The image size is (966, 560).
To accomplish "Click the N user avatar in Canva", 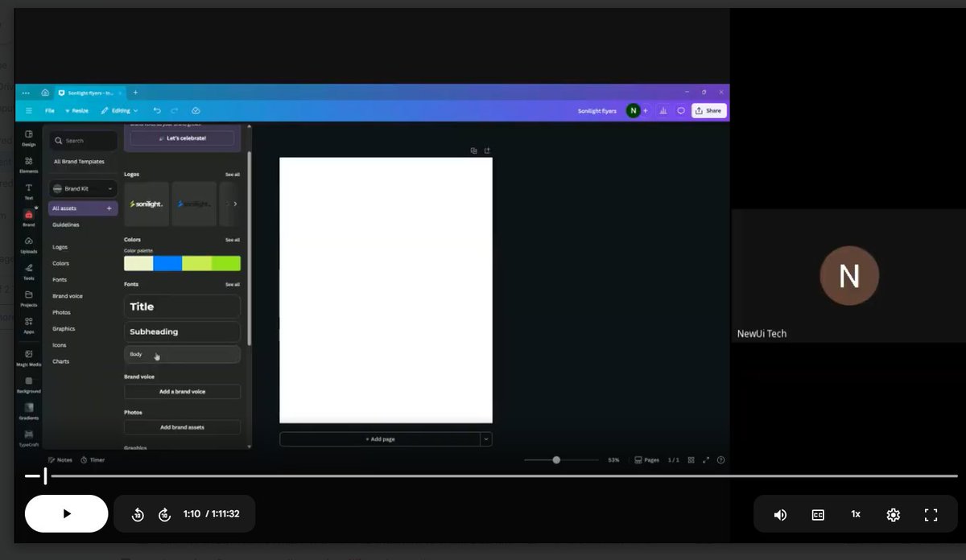I will (x=634, y=110).
